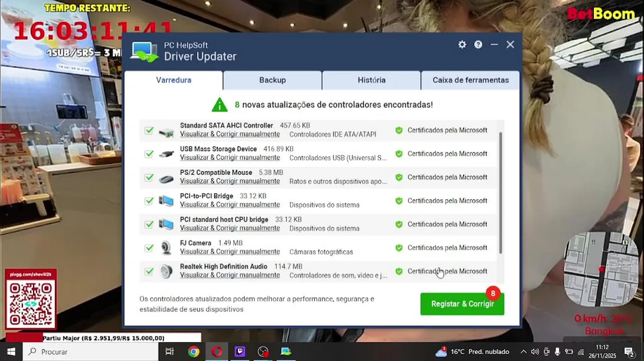This screenshot has width=644, height=361.
Task: Click "Câmaras fotográficas" category text
Action: point(321,252)
